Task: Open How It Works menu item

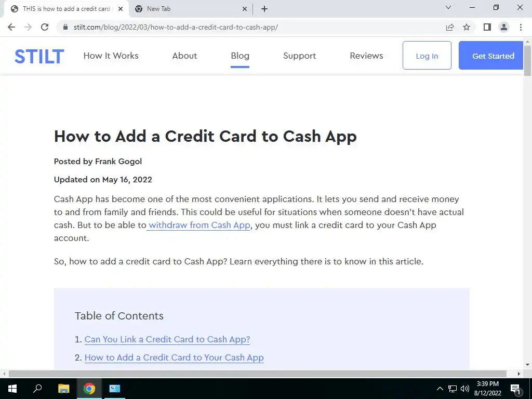Action: 111,56
